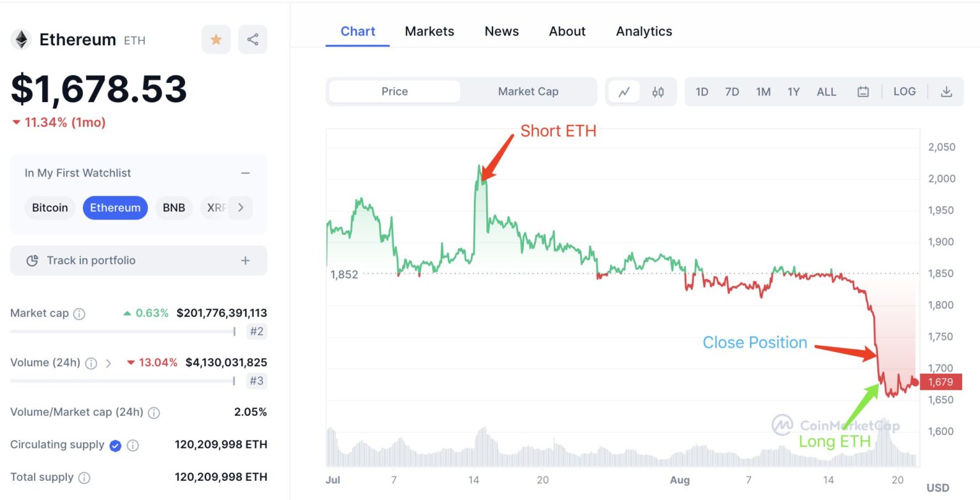Download chart data icon
Viewport: 980px width, 500px height.
click(946, 92)
